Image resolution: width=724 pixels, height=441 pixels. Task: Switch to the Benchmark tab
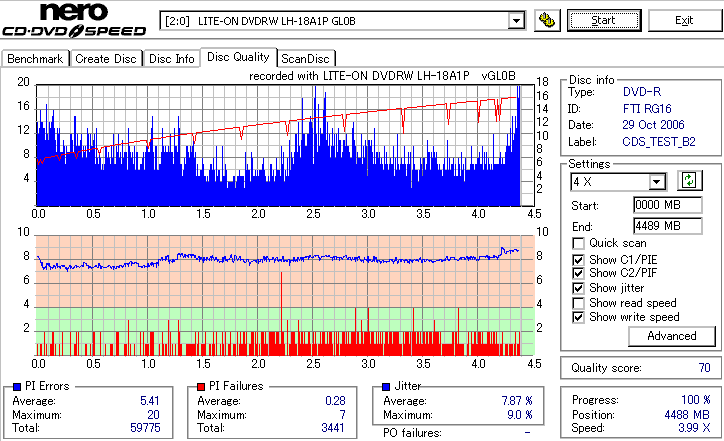pos(35,59)
